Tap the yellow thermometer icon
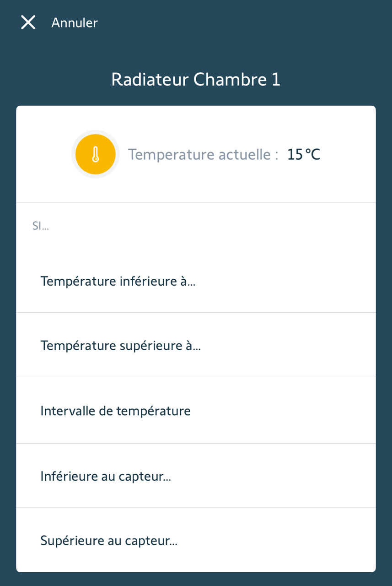This screenshot has height=586, width=392. click(x=95, y=154)
